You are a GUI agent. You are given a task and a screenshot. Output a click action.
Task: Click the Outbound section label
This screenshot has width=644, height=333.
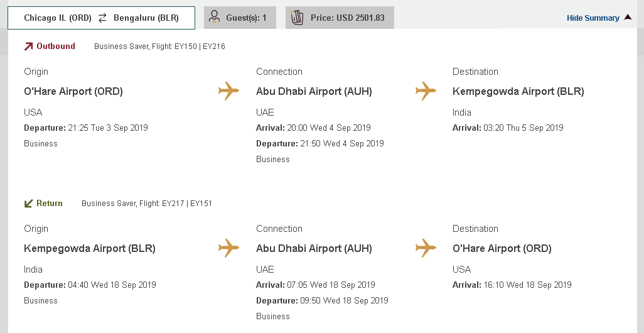(x=56, y=46)
